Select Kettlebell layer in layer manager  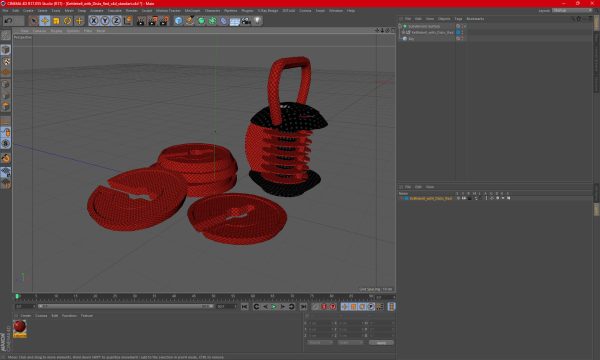tap(431, 199)
